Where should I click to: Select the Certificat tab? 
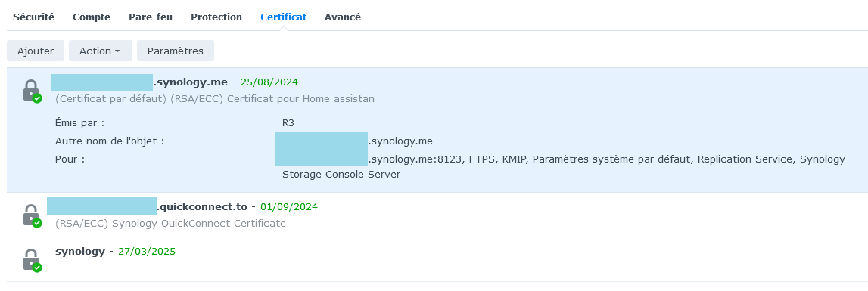(284, 17)
